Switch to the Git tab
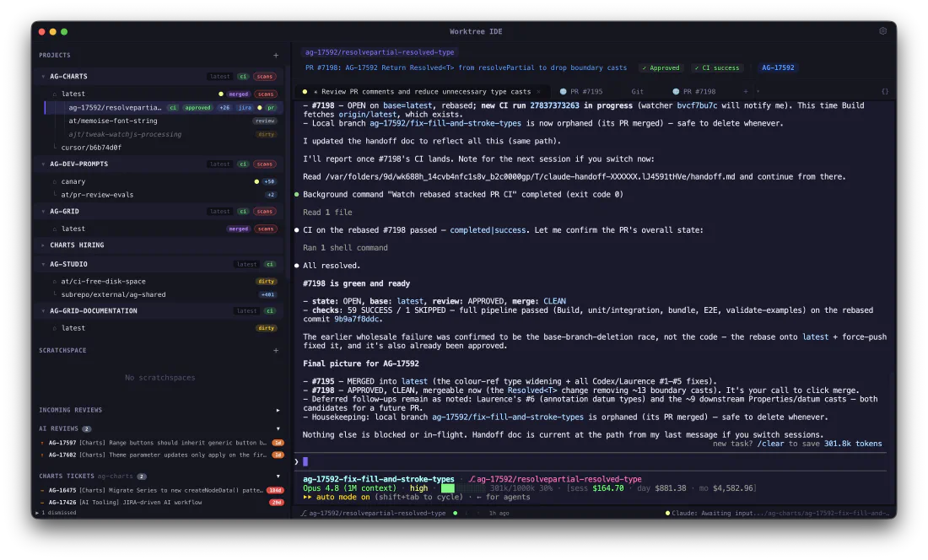928x560 pixels. 638,92
